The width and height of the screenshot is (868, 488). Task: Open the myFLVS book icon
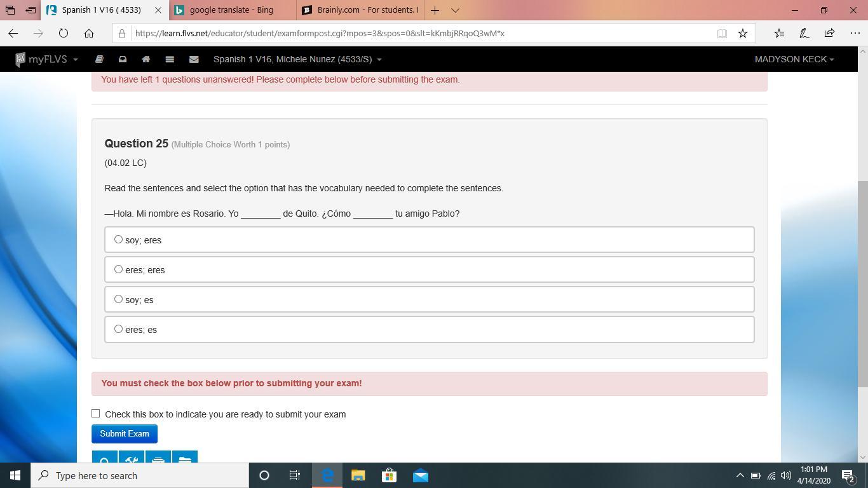tap(99, 59)
